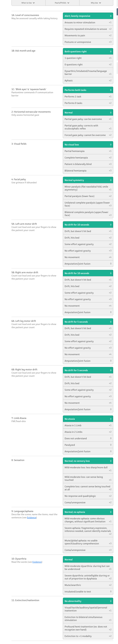
Task: Pick 'Partial paralysis (lower face)' for Facial palsy
Action: (88, 196)
